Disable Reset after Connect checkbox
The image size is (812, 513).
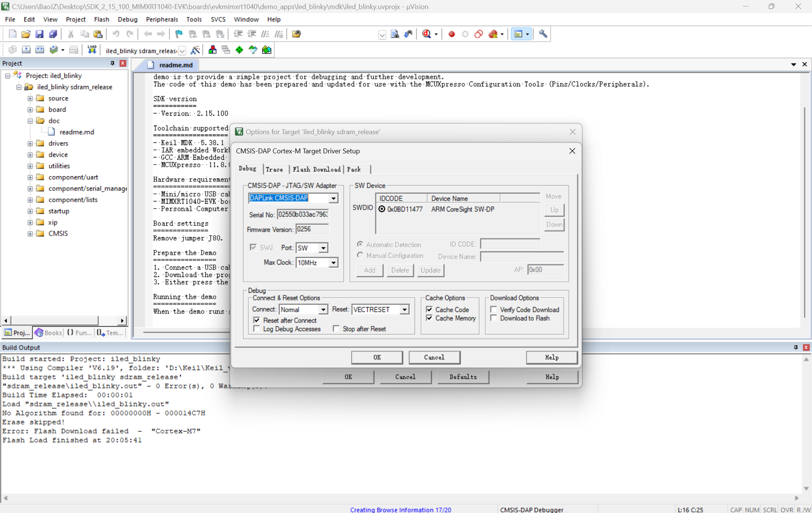click(x=257, y=320)
